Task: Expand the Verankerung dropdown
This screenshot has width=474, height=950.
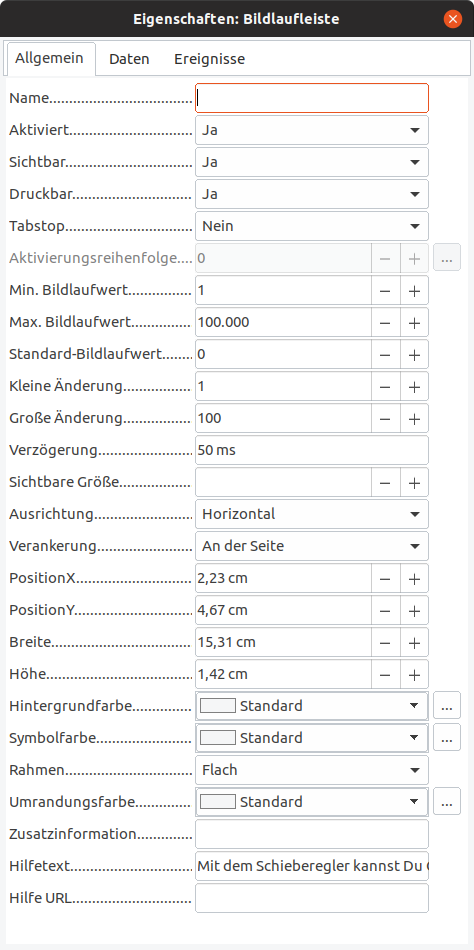Action: (x=312, y=546)
